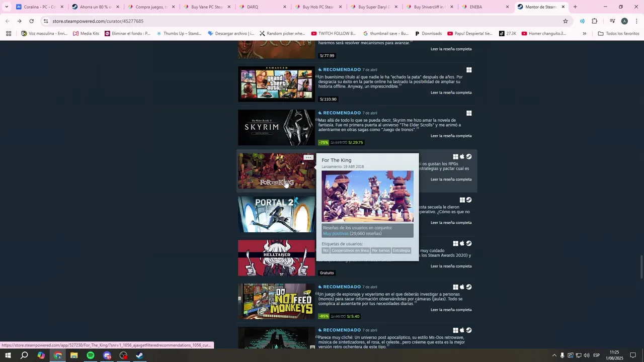The width and height of the screenshot is (644, 362).
Task: Go back to the previous page
Action: 7,21
